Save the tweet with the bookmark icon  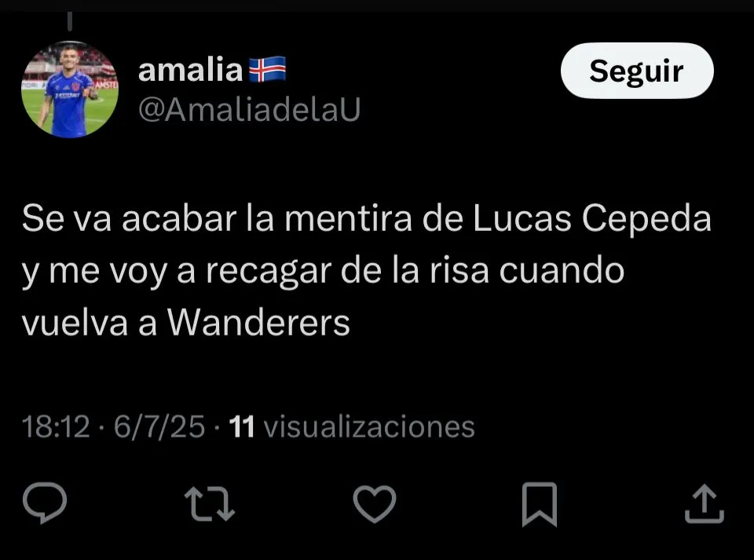click(540, 504)
